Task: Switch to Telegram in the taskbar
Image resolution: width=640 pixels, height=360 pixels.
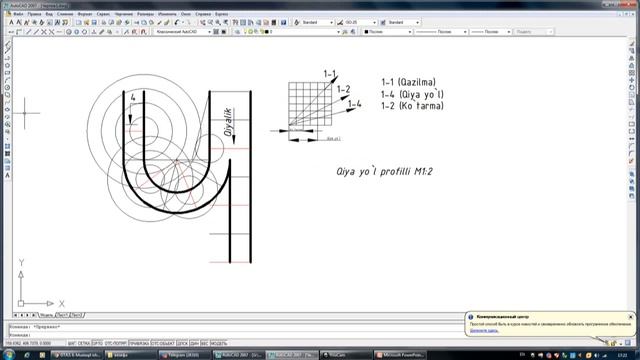Action: coord(183,355)
